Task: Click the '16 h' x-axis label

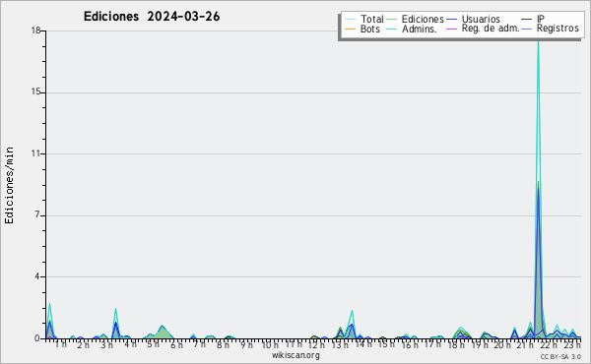Action: [x=410, y=344]
